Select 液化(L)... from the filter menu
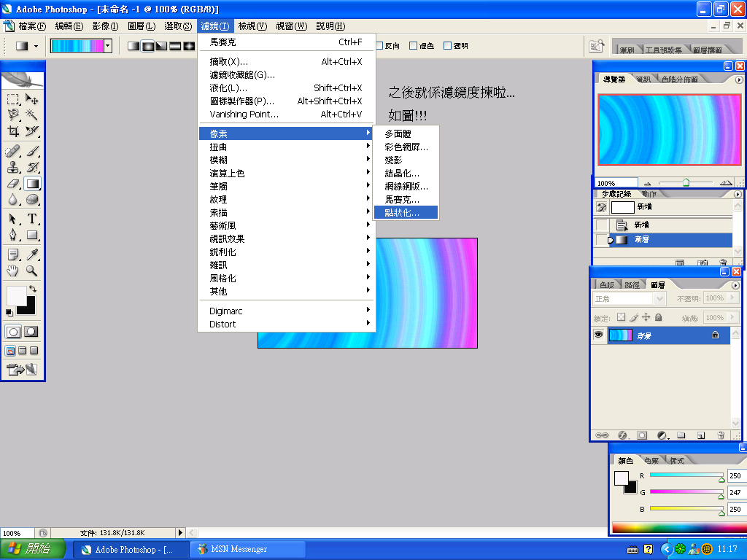Image resolution: width=747 pixels, height=560 pixels. [285, 88]
